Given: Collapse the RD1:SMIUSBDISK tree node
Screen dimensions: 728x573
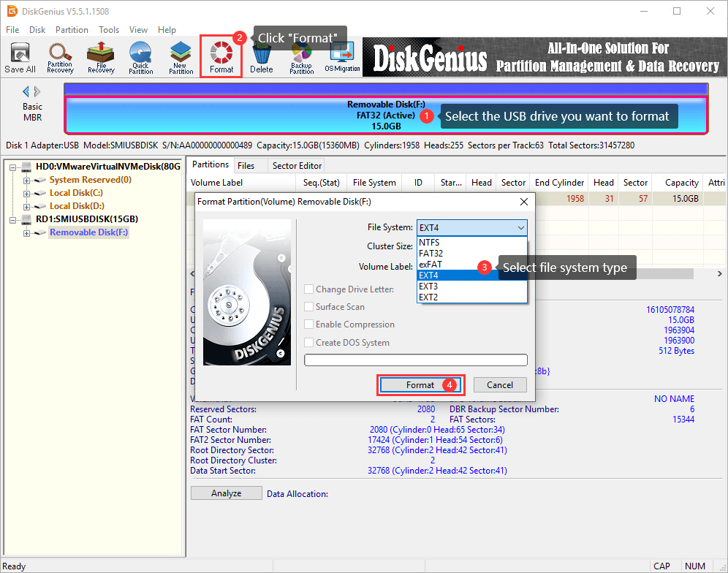Looking at the screenshot, I should pyautogui.click(x=13, y=220).
